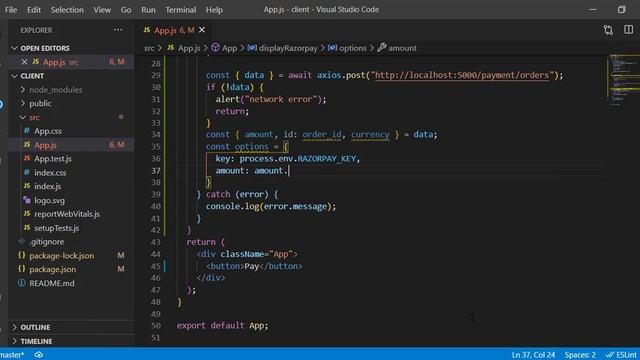This screenshot has height=360, width=640.
Task: Click line number 37 in gutter
Action: pyautogui.click(x=156, y=171)
